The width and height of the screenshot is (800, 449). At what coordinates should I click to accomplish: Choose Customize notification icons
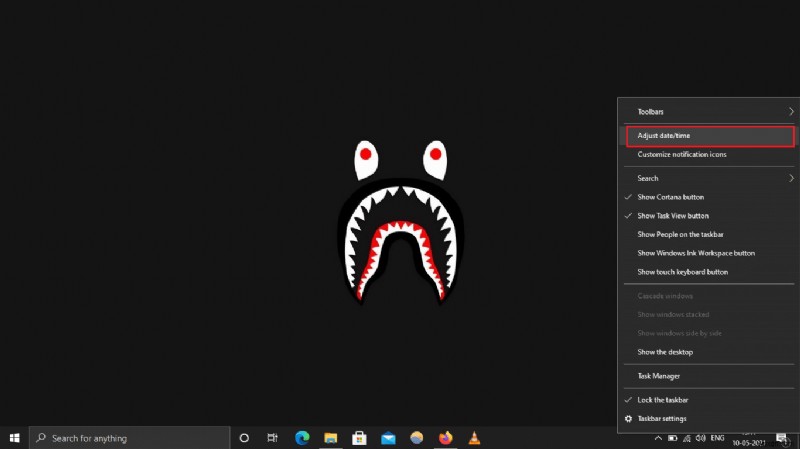[682, 154]
